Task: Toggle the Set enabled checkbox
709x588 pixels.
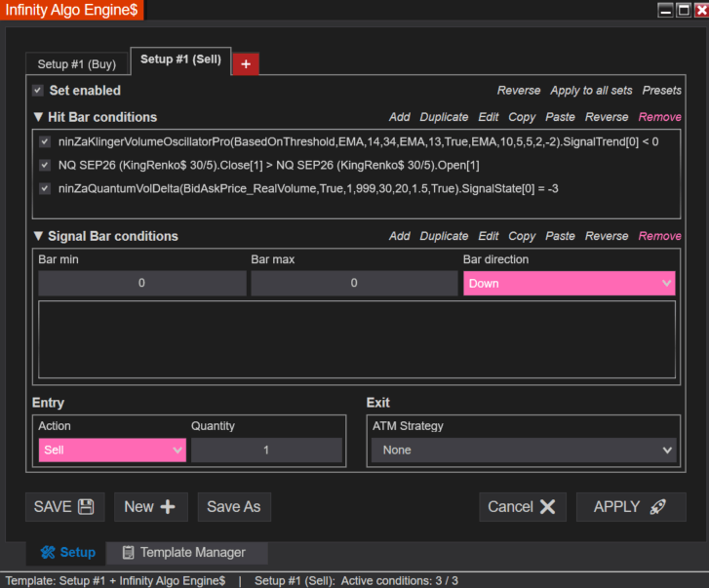Action: tap(38, 91)
